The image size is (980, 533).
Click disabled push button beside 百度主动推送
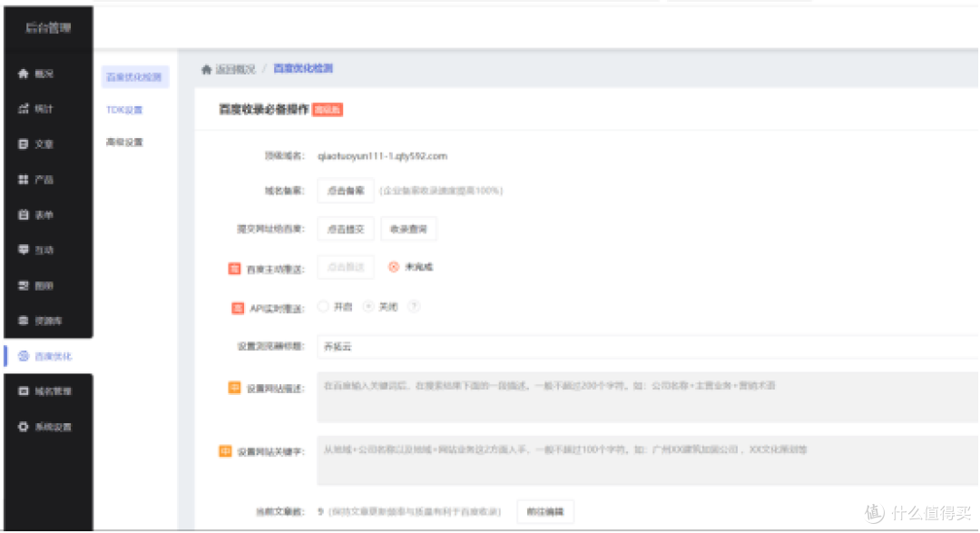coord(346,267)
